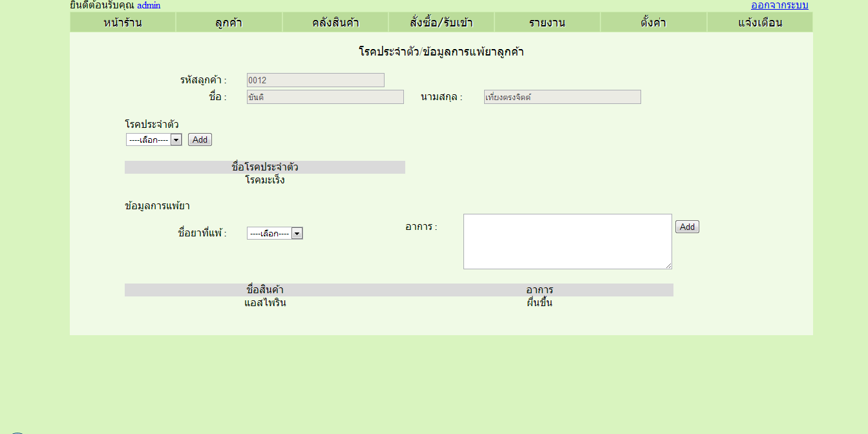Click the ออกจากระบบ logout link
Screen dimensions: 868x434
coord(779,5)
